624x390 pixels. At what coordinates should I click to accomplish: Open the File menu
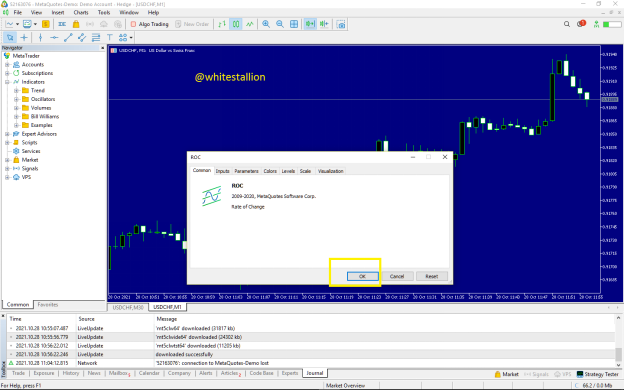click(x=18, y=13)
